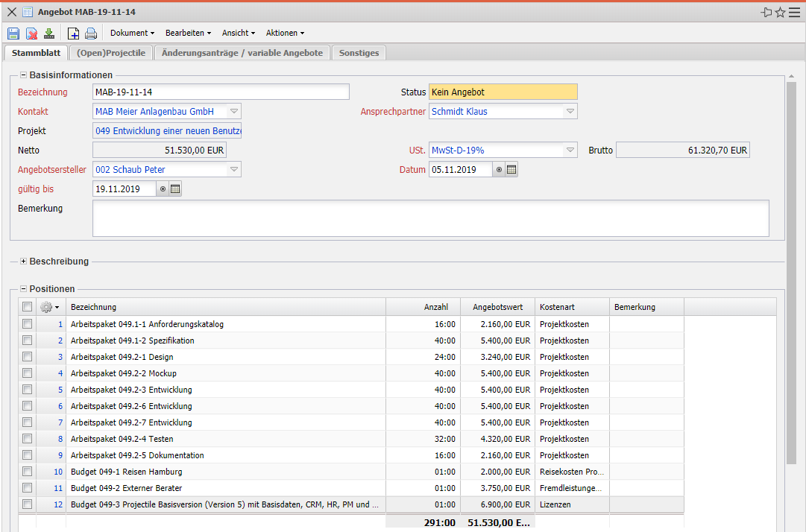Toggle the select-all checkbox in positions header
Image resolution: width=806 pixels, height=532 pixels.
click(x=28, y=307)
